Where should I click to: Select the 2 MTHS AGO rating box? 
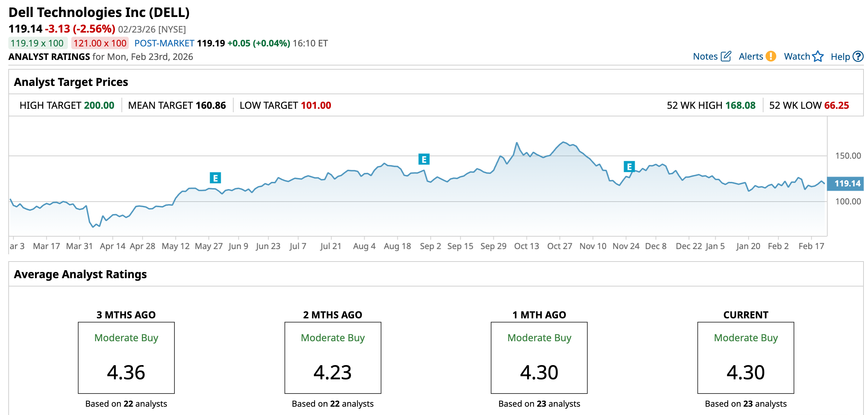tap(333, 357)
